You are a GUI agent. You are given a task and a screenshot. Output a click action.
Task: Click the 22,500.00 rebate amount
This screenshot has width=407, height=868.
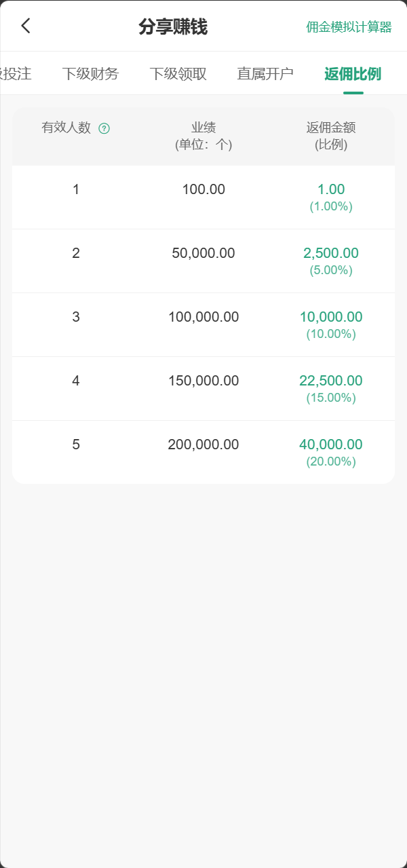click(x=331, y=381)
